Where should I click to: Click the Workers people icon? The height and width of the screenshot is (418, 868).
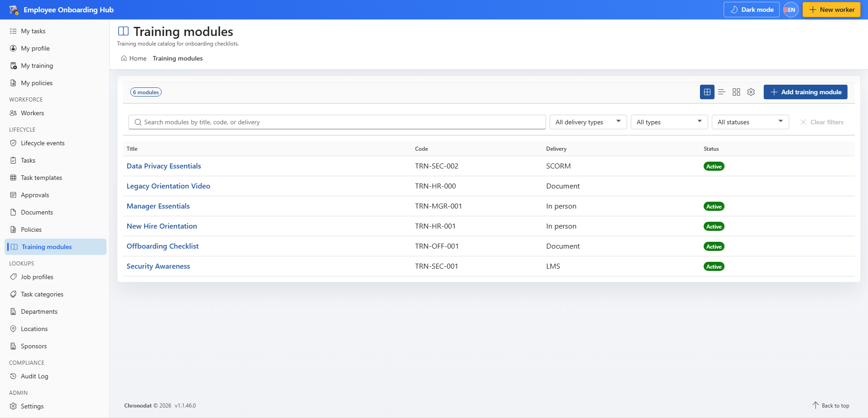coord(13,113)
